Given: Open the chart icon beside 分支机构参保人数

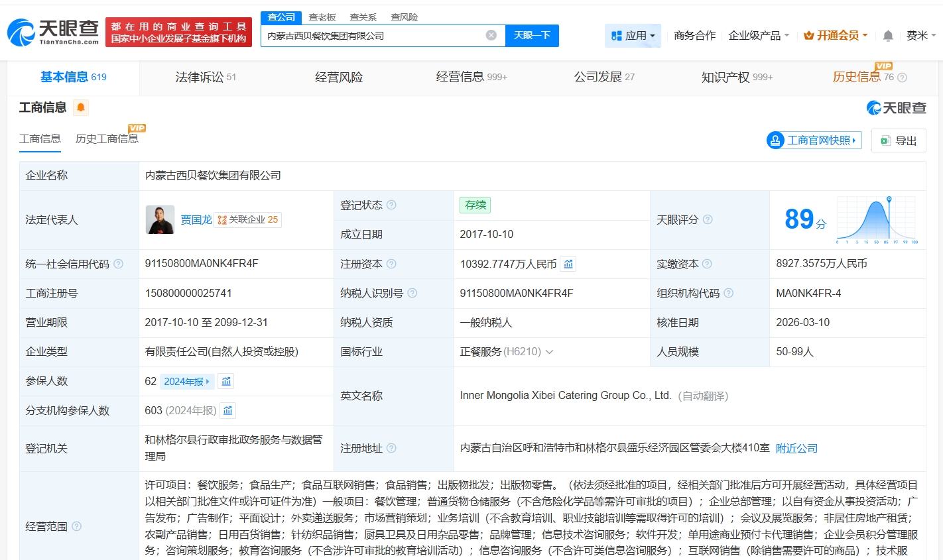Looking at the screenshot, I should click(x=227, y=410).
